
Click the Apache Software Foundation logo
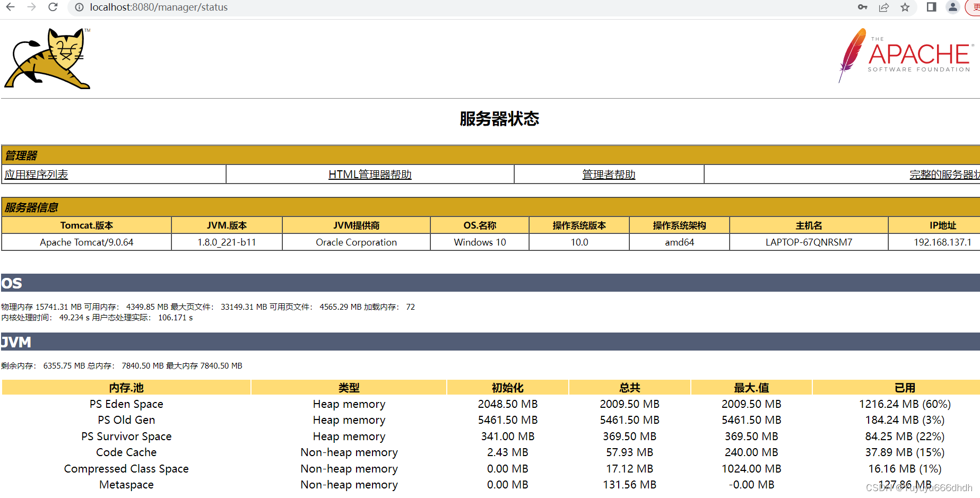pyautogui.click(x=905, y=56)
